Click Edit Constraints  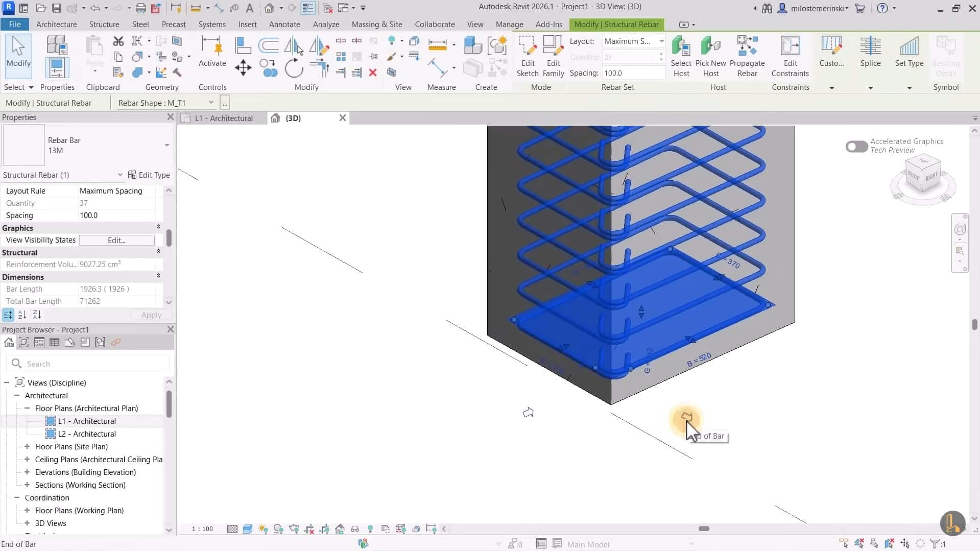[x=790, y=56]
